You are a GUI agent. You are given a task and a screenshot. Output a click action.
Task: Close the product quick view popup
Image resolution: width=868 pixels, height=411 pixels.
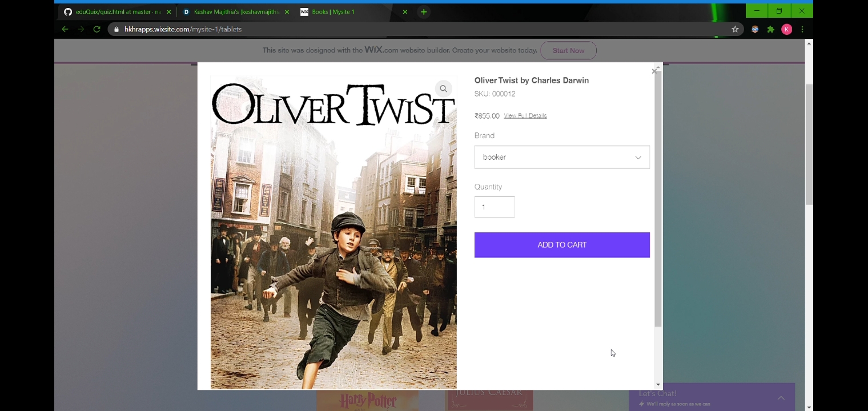654,71
